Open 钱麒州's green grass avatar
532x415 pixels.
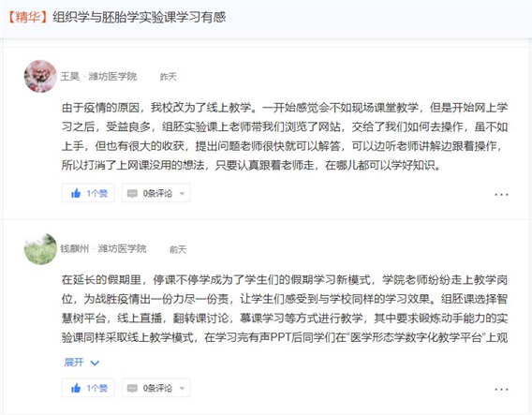40,249
